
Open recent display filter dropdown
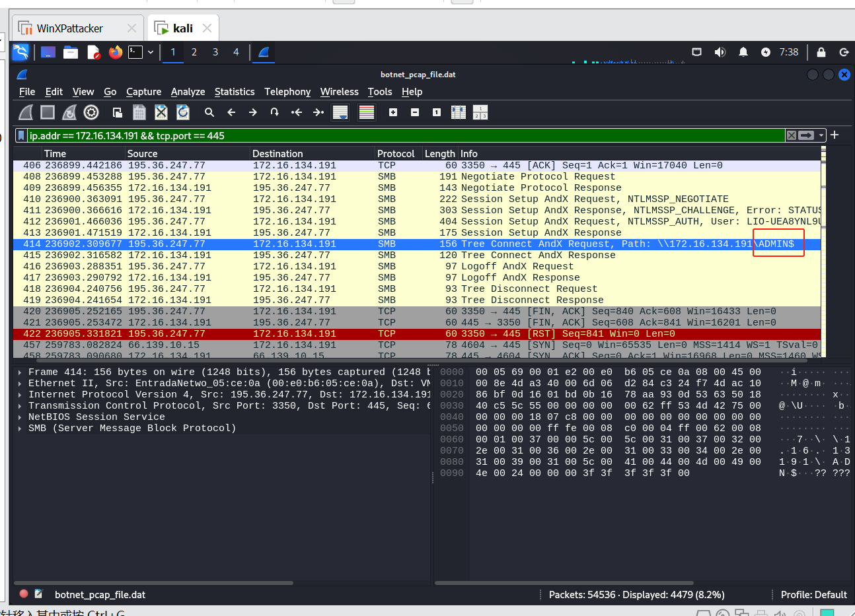coord(821,135)
